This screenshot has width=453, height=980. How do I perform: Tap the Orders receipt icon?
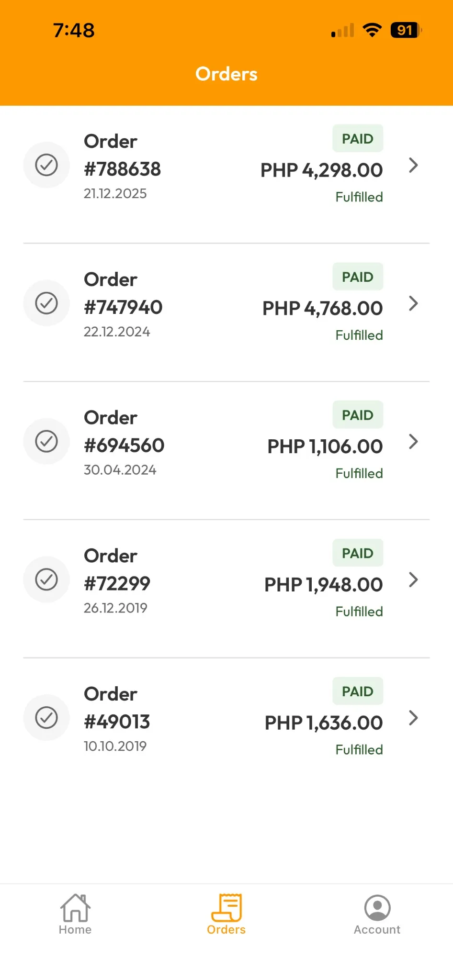226,907
